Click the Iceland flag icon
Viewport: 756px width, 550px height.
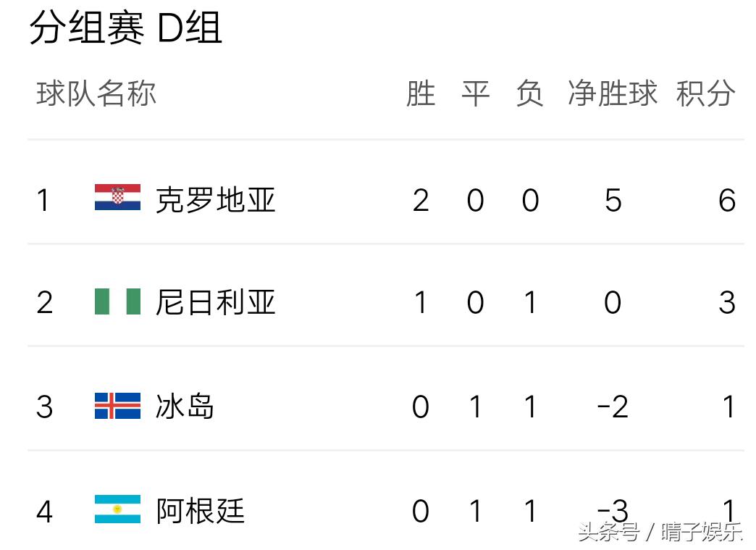[x=117, y=406]
